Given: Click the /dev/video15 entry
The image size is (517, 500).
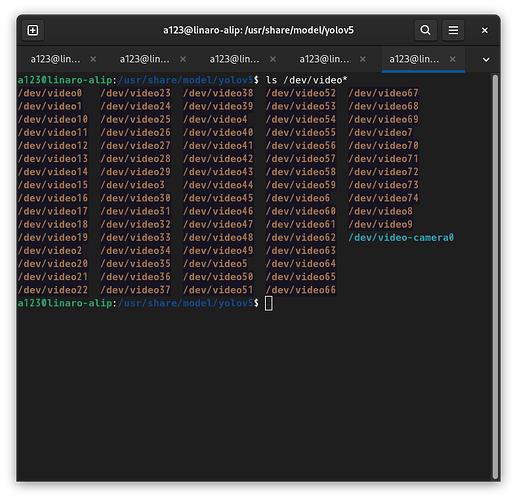Looking at the screenshot, I should click(53, 185).
